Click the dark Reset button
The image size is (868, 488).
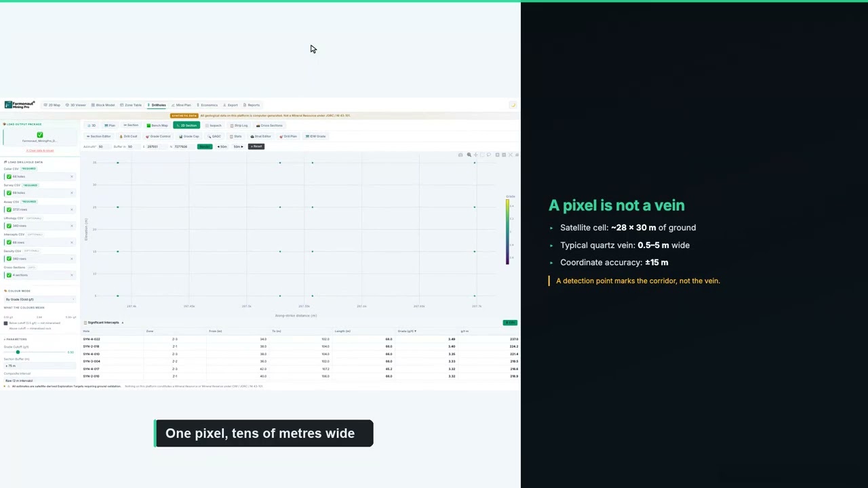[256, 146]
